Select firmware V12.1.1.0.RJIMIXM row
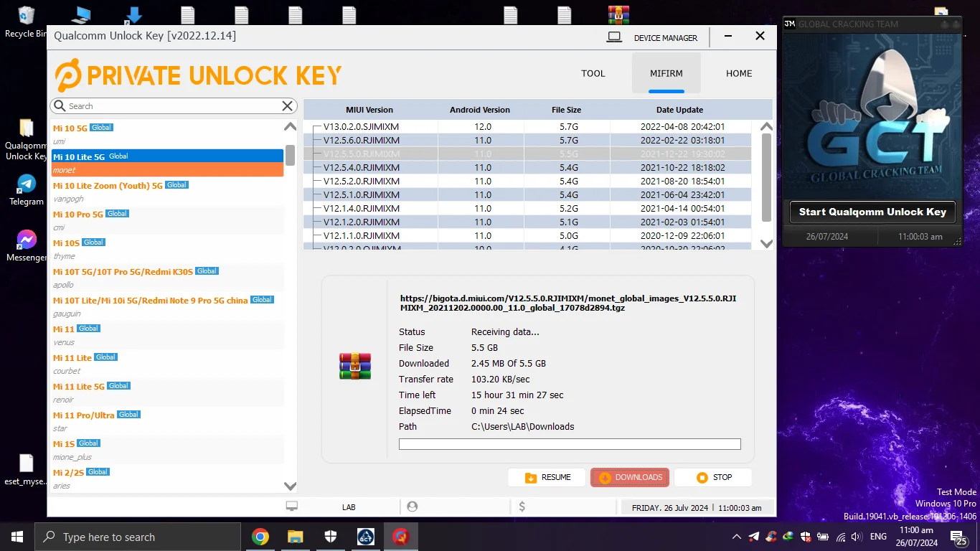 (527, 236)
